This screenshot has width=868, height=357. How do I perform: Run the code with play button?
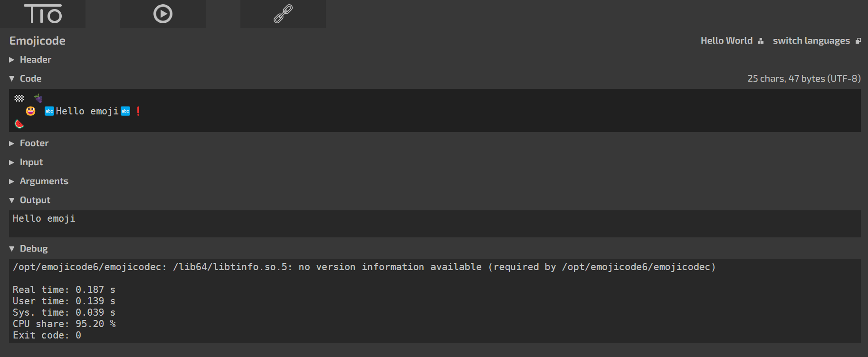point(163,14)
